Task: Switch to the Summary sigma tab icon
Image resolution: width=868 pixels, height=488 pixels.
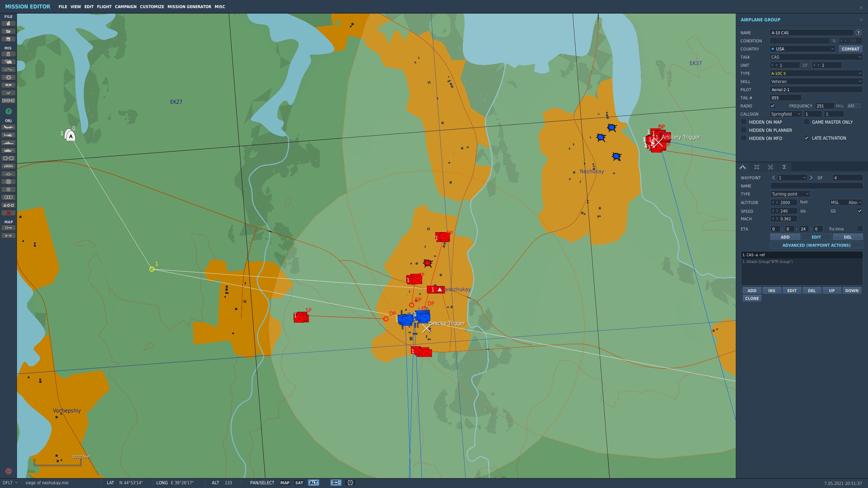Action: [784, 167]
